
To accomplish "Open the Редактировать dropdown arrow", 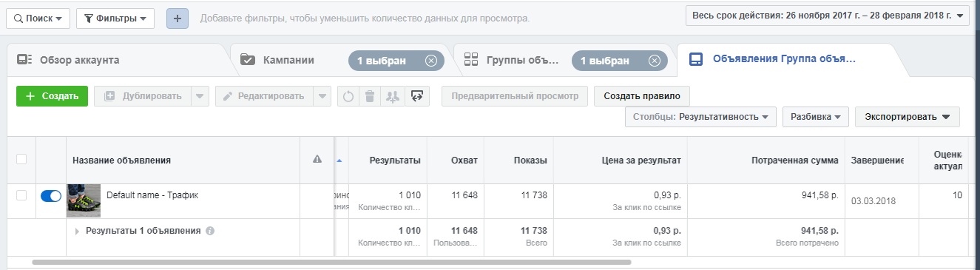I will pos(322,96).
